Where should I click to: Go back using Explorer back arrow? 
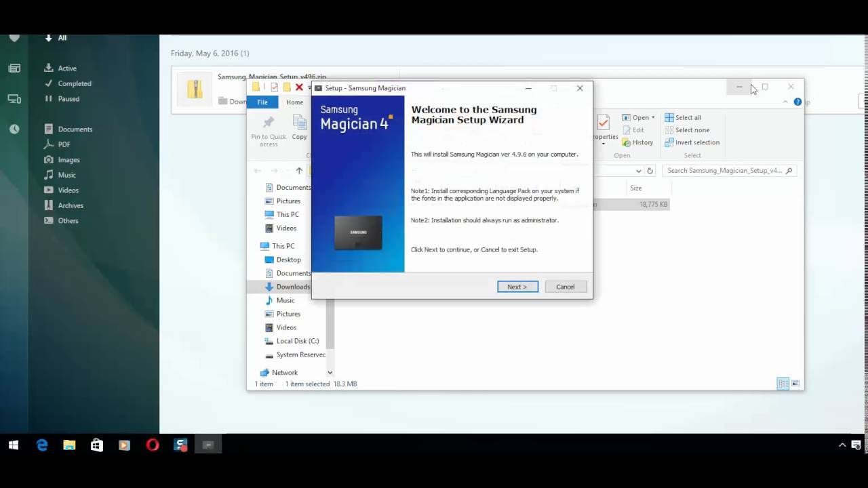coord(258,171)
